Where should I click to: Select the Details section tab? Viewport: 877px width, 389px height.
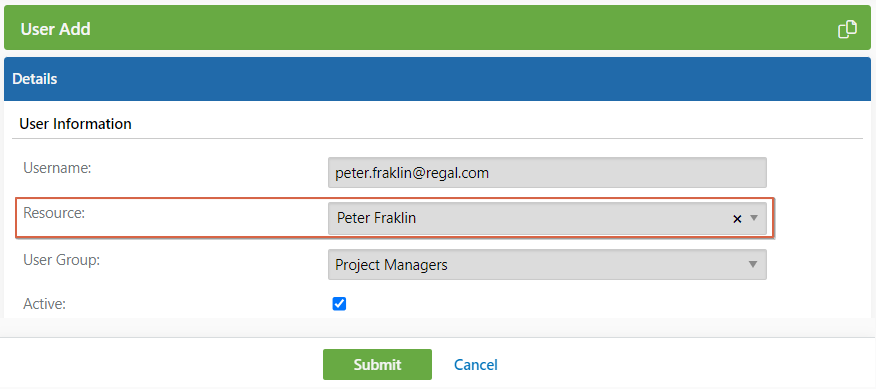pos(35,79)
